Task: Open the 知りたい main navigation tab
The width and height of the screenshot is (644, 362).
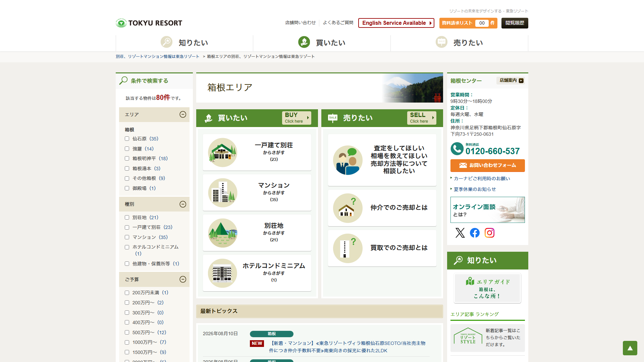Action: pyautogui.click(x=184, y=43)
